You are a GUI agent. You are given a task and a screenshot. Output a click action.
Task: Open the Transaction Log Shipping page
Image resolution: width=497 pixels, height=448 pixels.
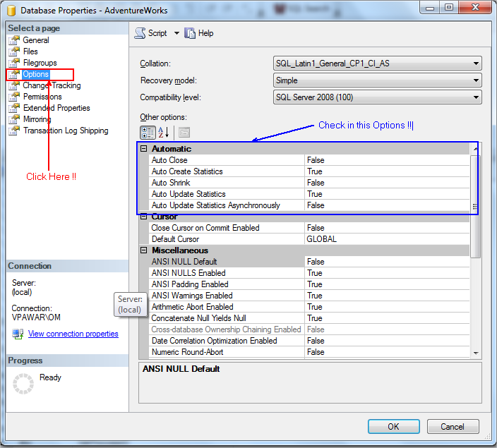click(x=66, y=131)
